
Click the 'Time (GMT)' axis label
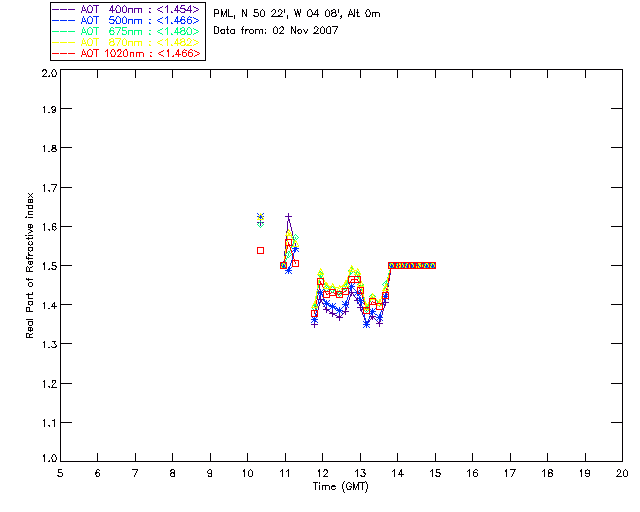341,487
